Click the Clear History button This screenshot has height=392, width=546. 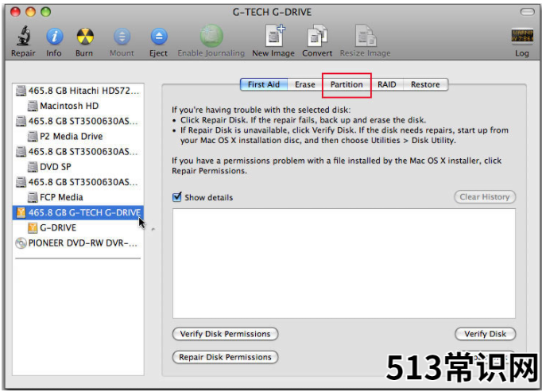point(484,197)
